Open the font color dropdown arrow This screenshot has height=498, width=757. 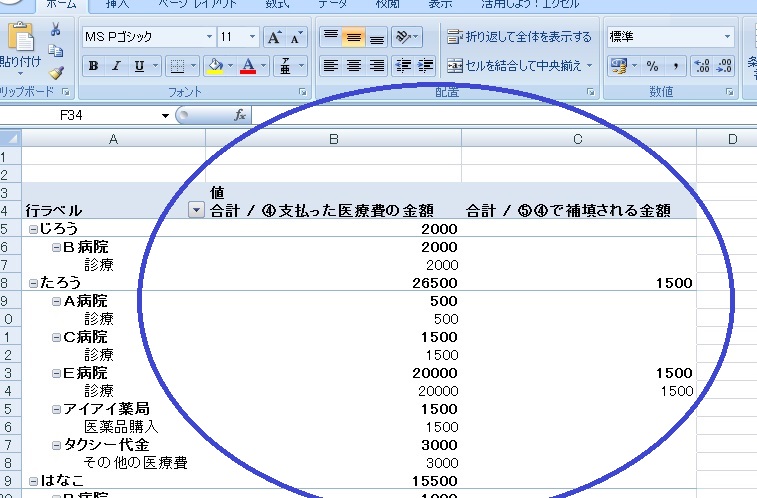(264, 66)
